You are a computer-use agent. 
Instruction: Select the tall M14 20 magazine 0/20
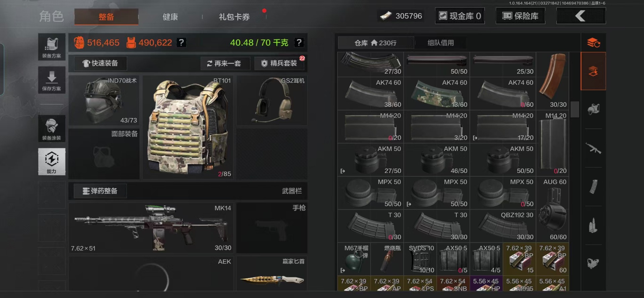coord(552,143)
